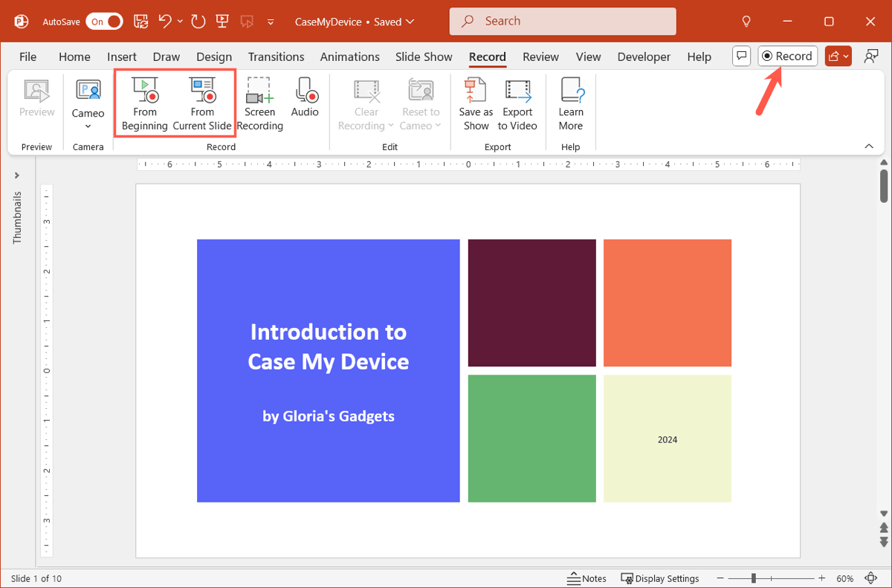Open the Undo history dropdown

click(x=180, y=22)
